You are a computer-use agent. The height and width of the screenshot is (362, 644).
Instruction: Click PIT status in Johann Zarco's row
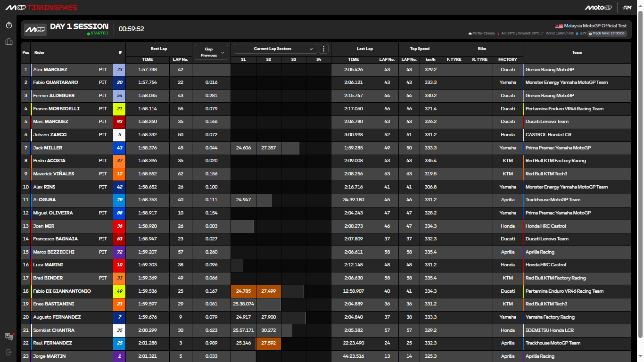(x=103, y=135)
